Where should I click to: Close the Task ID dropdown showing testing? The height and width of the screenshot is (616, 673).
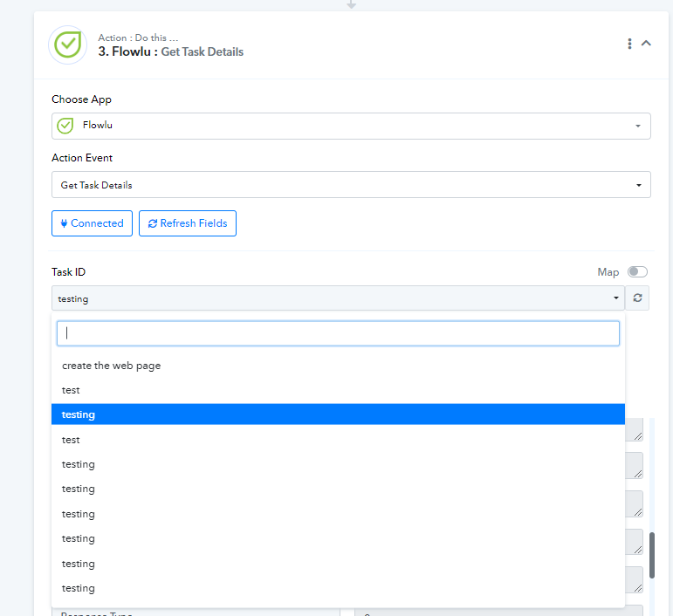click(338, 298)
